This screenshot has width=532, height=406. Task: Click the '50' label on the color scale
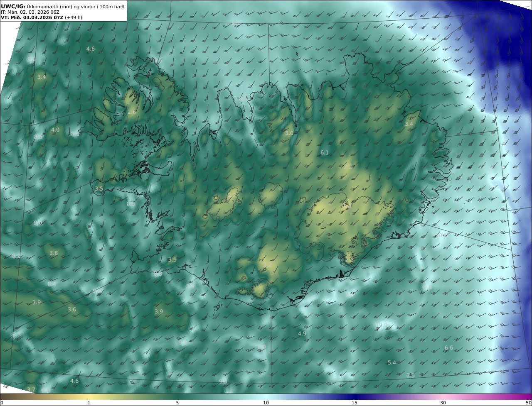coord(528,403)
